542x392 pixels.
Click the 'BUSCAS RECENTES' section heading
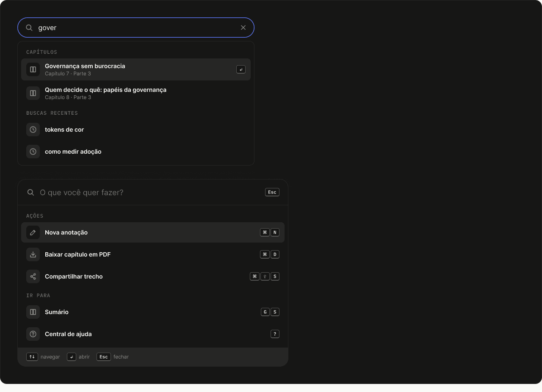[52, 113]
